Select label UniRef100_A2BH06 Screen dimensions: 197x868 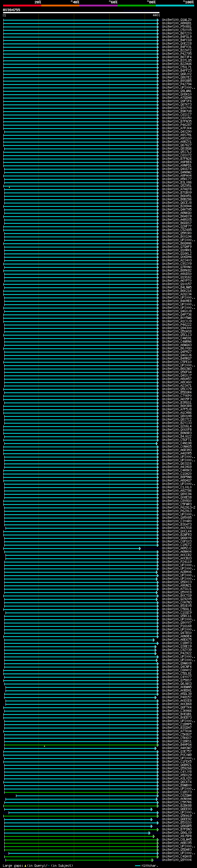[x=176, y=572]
